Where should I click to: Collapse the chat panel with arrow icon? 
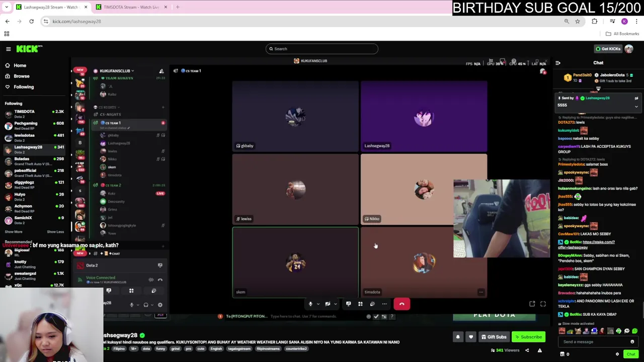point(557,63)
